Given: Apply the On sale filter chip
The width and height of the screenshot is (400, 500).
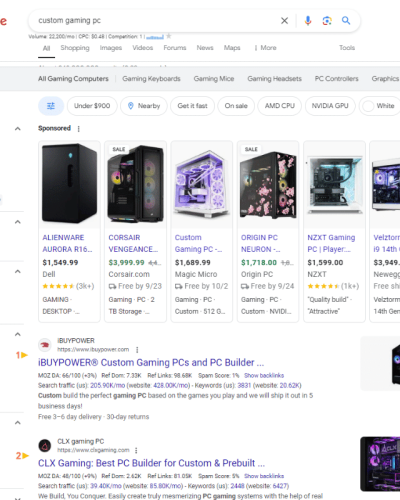Looking at the screenshot, I should click(236, 106).
